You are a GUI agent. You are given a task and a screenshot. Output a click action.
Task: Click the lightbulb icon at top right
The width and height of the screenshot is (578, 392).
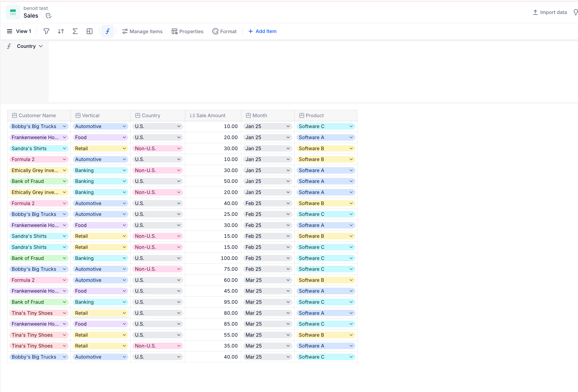(576, 12)
